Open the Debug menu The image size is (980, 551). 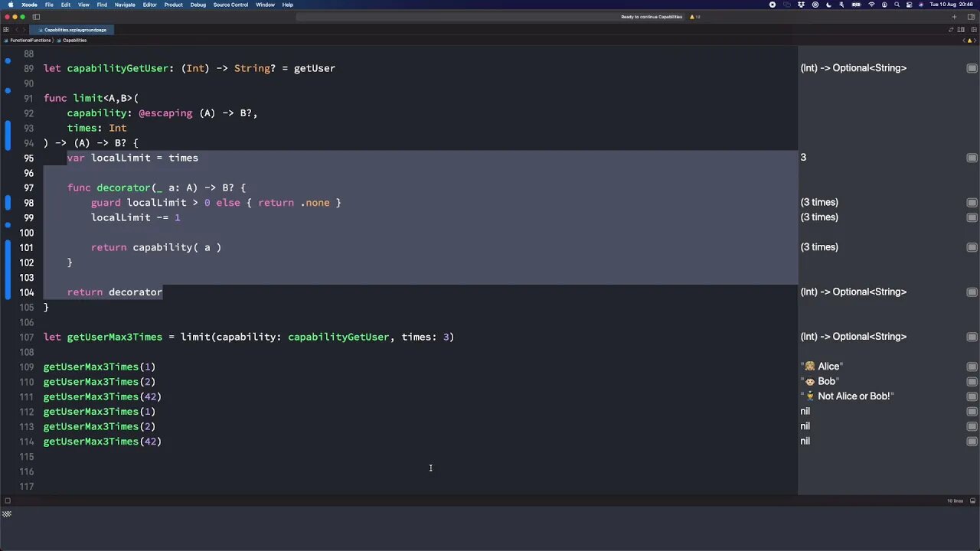point(198,5)
